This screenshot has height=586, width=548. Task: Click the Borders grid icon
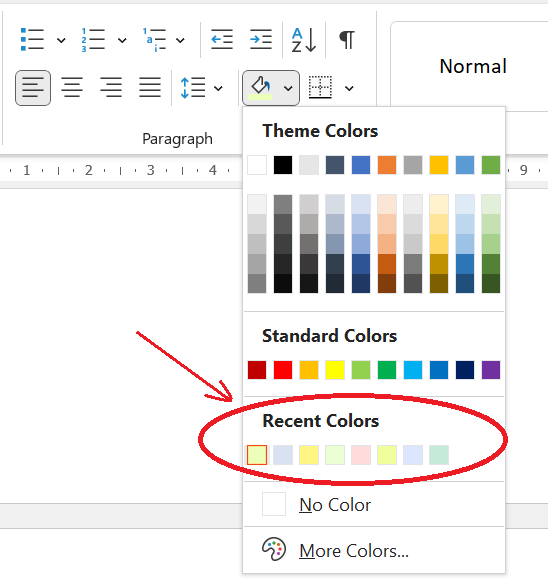(320, 87)
